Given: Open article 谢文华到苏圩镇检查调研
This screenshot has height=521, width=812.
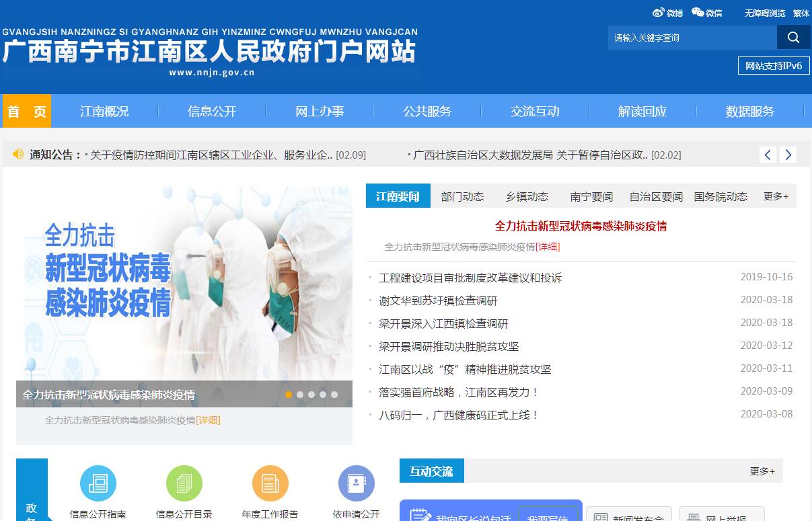Looking at the screenshot, I should click(438, 300).
